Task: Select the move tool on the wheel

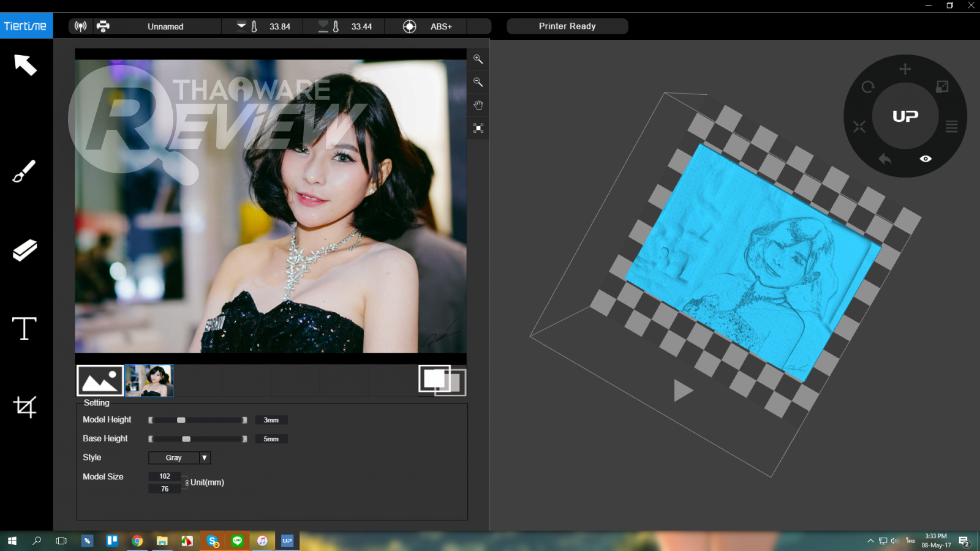Action: (x=905, y=69)
